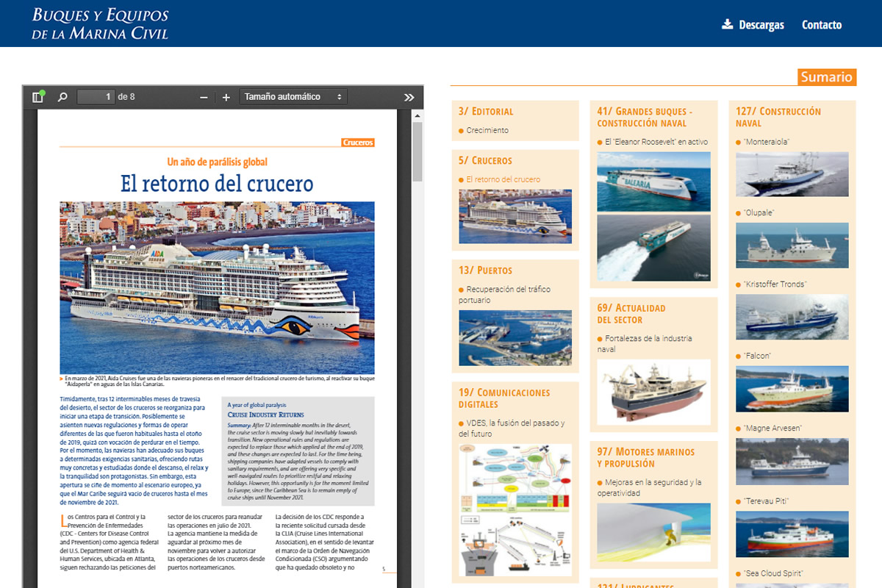Click the Falcon ship thumbnail

792,388
